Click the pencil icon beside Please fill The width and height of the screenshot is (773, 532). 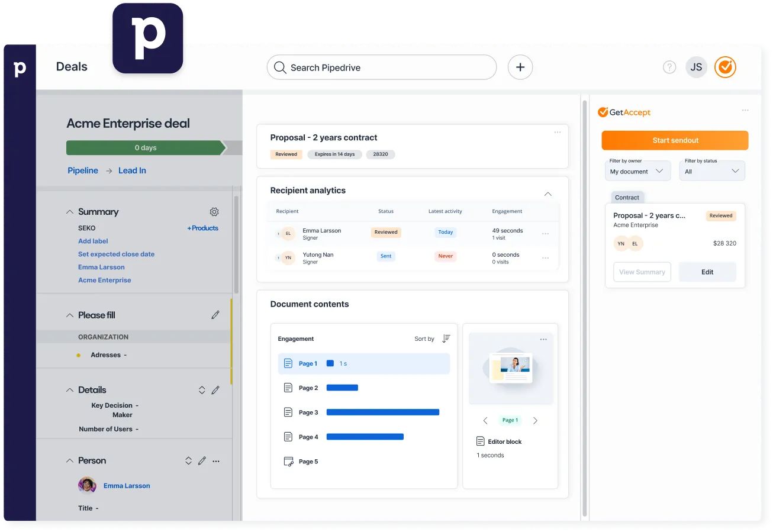(215, 315)
